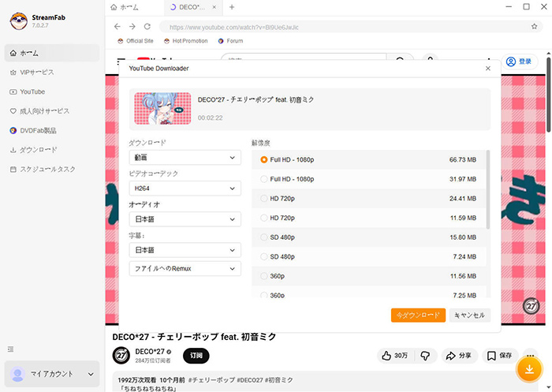Click the StreamFab version 7.0.2.7 text
The height and width of the screenshot is (392, 552).
40,25
